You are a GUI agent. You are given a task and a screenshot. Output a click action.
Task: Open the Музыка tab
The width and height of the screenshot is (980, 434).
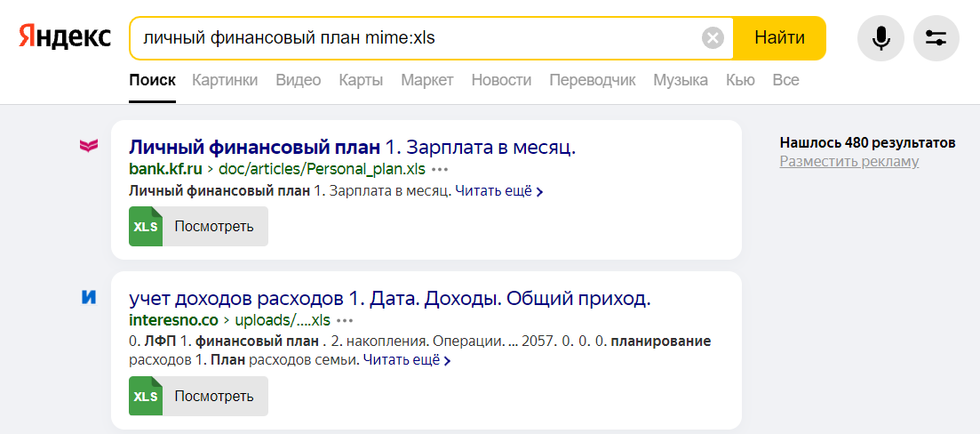[681, 80]
